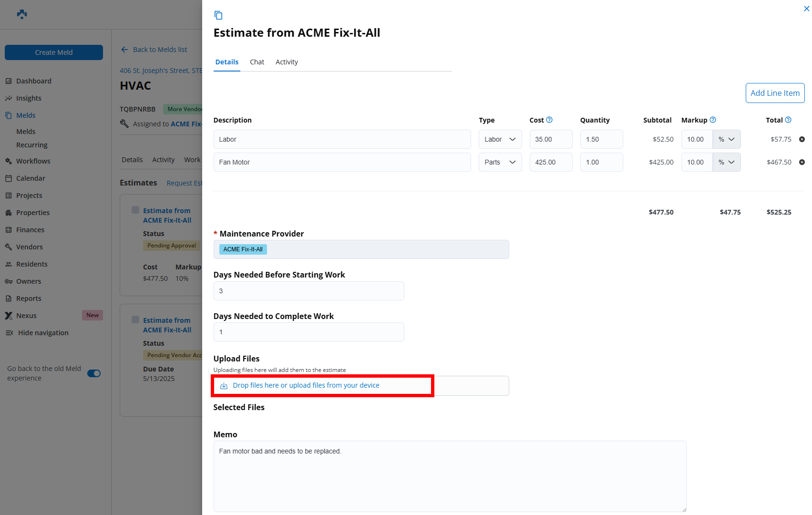
Task: Close the estimate panel with X
Action: pos(806,9)
